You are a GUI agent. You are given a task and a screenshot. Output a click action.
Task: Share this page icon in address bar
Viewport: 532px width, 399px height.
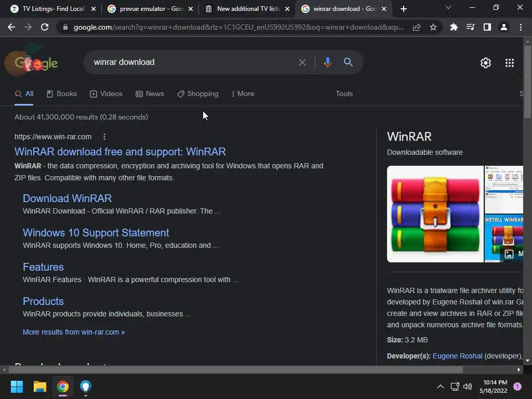(x=417, y=27)
